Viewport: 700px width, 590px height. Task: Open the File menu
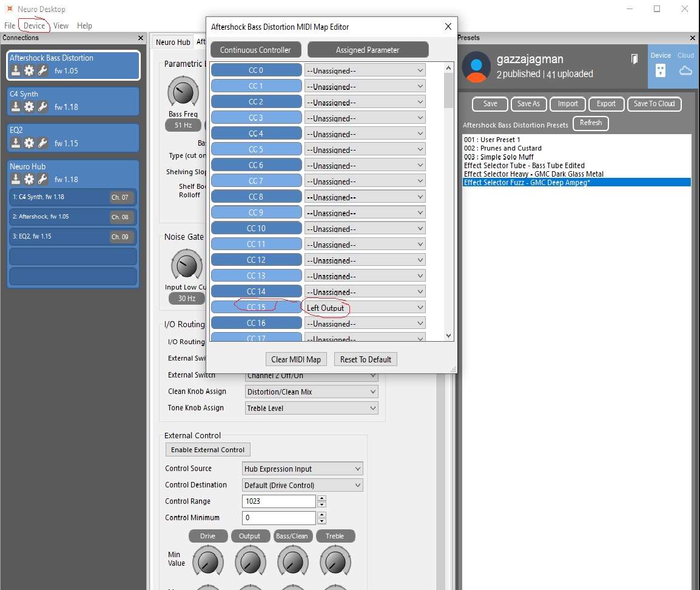tap(10, 25)
